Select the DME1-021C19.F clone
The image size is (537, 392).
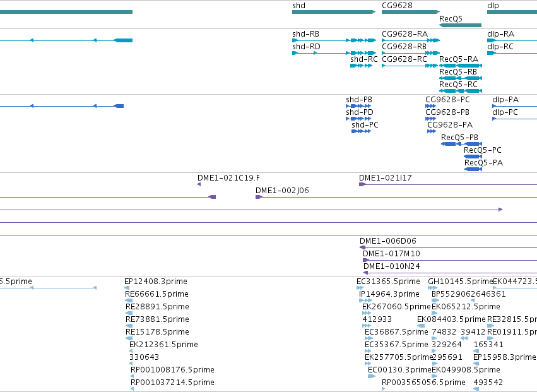click(x=228, y=178)
